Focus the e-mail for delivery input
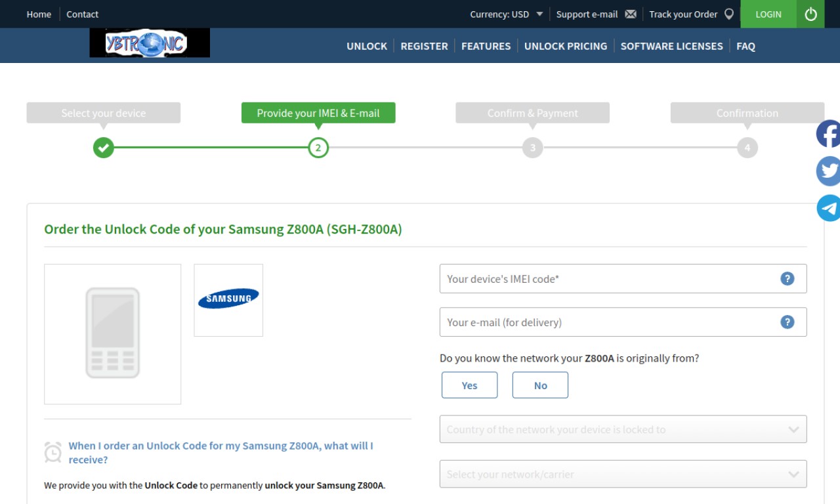The height and width of the screenshot is (504, 840). click(x=623, y=322)
